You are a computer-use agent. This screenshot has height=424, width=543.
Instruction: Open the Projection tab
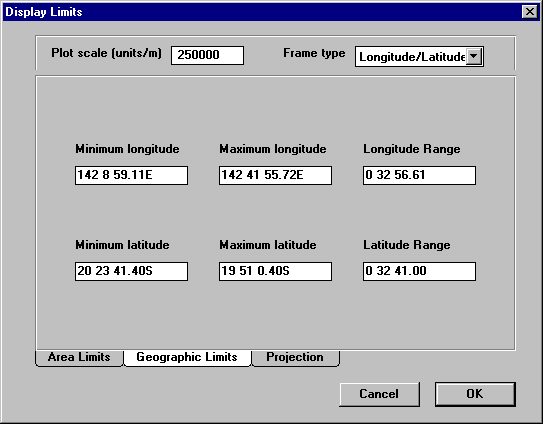point(295,357)
